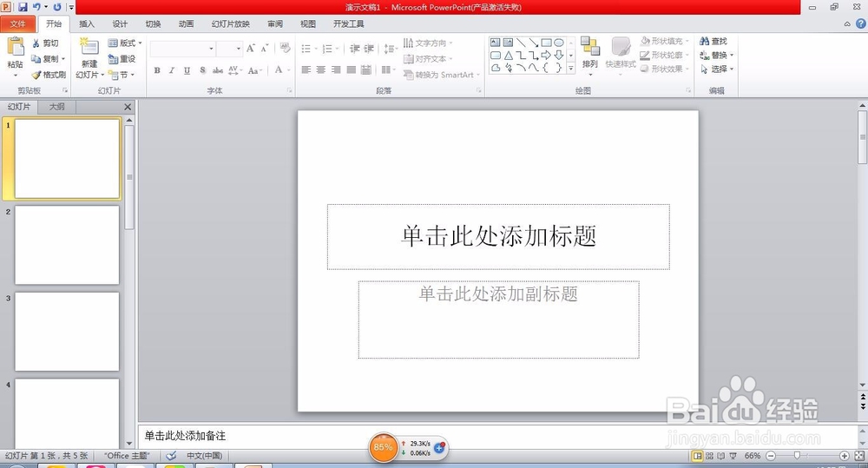Image resolution: width=868 pixels, height=468 pixels.
Task: Click the spell check status icon
Action: [171, 455]
